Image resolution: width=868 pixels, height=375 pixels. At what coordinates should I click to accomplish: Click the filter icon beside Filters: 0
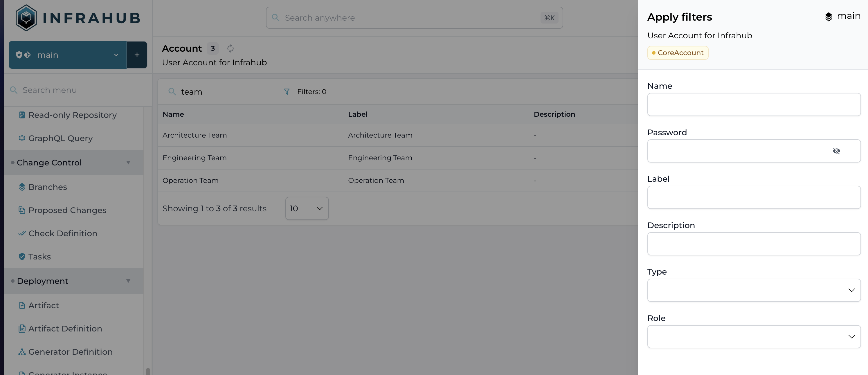coord(287,92)
